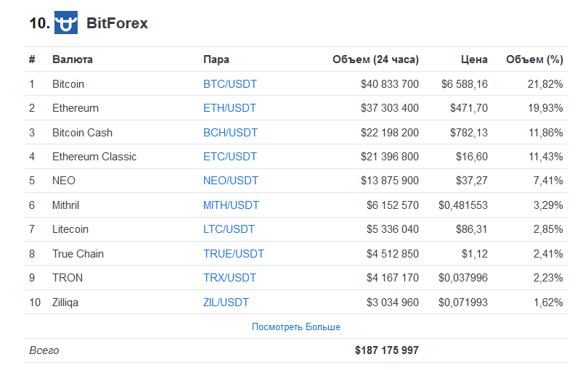Click Litecoin volume $5 336 040
The height and width of the screenshot is (370, 588).
(393, 229)
